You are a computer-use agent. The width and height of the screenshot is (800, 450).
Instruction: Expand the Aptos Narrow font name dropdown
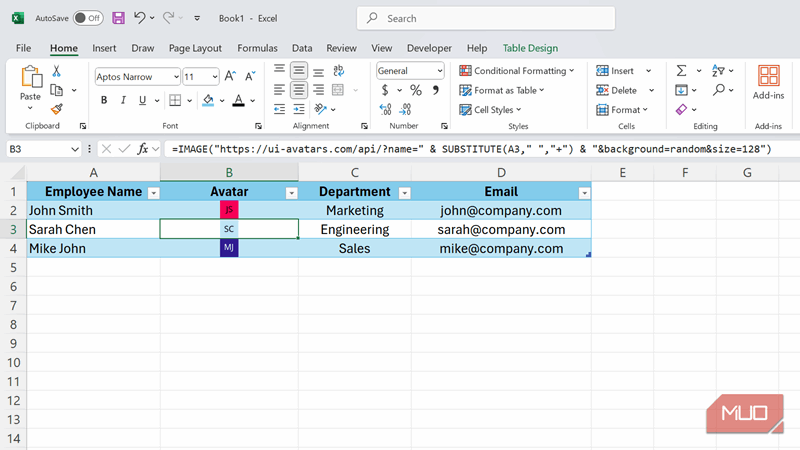pos(176,76)
